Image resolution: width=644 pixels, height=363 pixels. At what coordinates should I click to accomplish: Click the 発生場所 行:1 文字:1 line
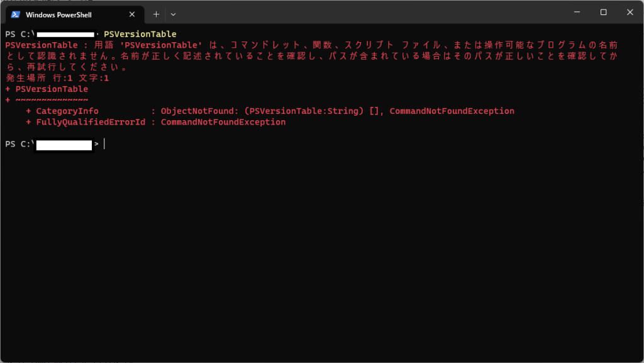pos(58,78)
